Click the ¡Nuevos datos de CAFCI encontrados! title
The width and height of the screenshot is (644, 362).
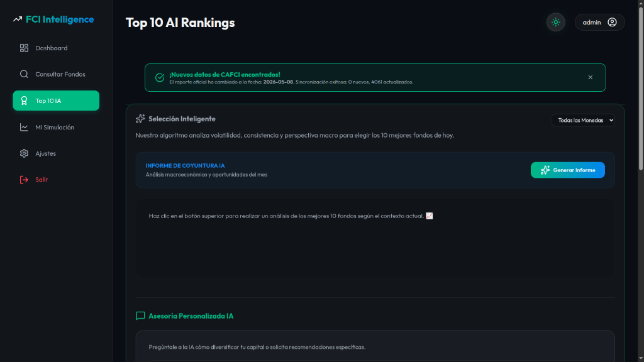pos(225,74)
